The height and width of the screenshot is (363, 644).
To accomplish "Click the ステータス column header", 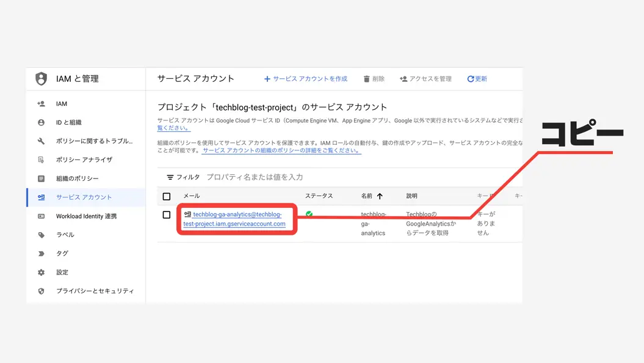I will point(319,196).
